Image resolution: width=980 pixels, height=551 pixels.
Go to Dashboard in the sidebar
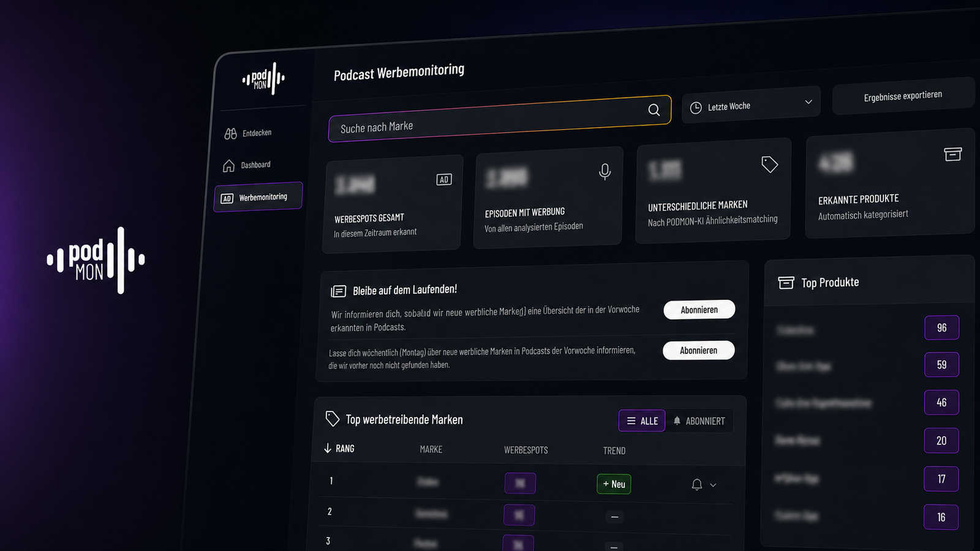246,165
